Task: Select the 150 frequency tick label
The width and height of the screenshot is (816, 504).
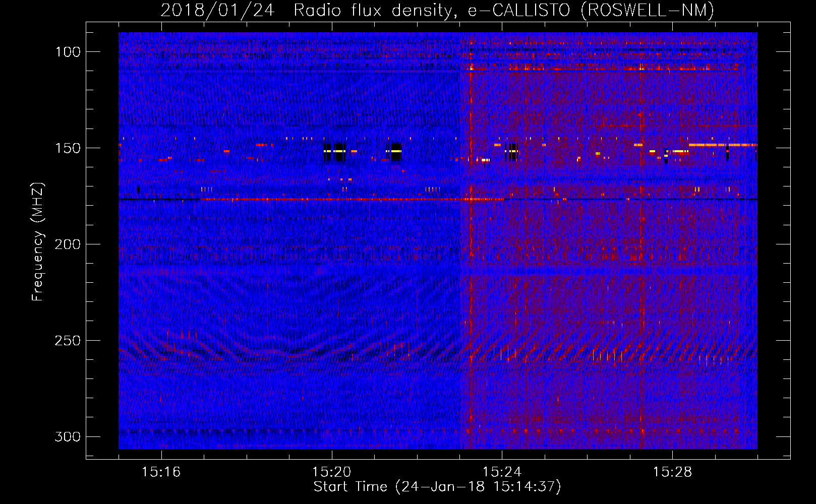Action: [68, 148]
